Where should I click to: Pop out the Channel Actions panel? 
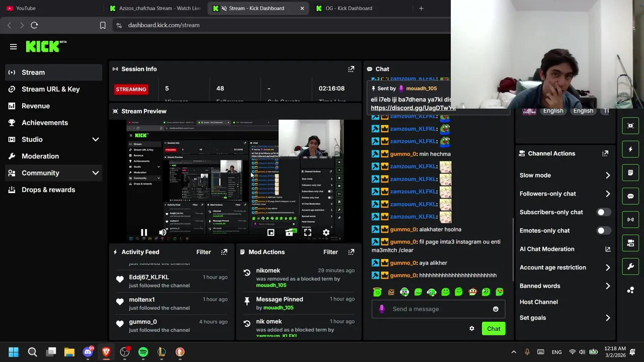pos(605,153)
